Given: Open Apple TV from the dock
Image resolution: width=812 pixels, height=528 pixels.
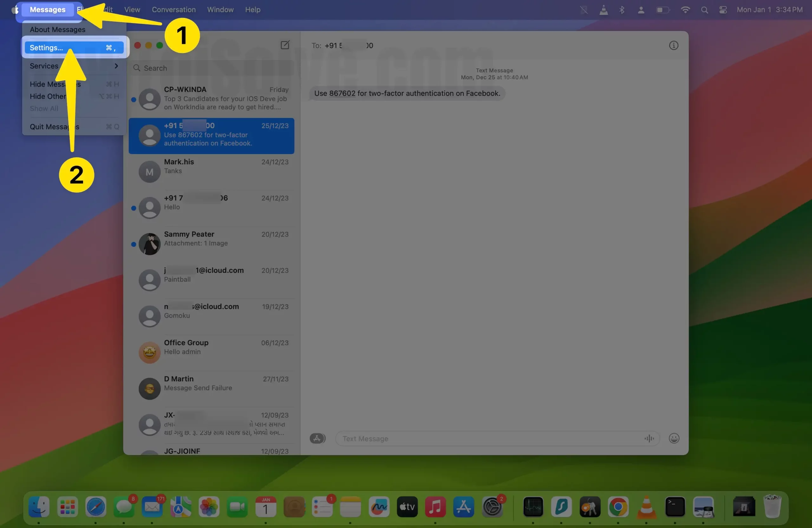Looking at the screenshot, I should pos(407,507).
